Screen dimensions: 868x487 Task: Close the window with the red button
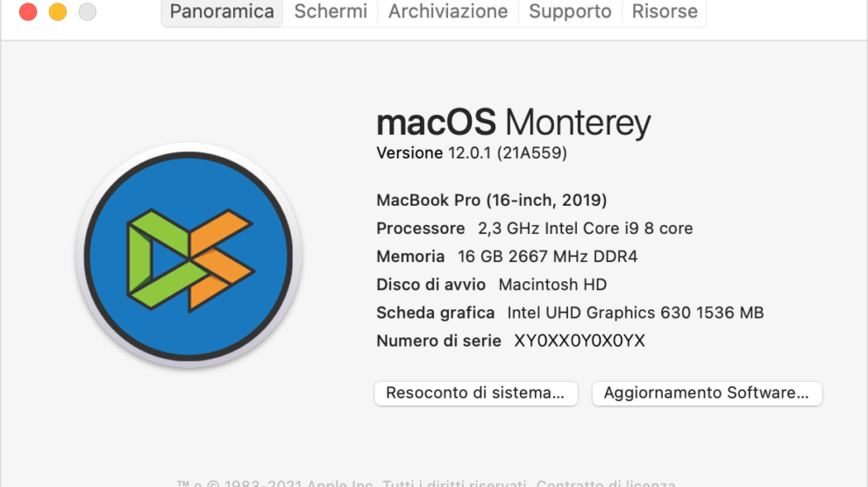click(x=28, y=12)
